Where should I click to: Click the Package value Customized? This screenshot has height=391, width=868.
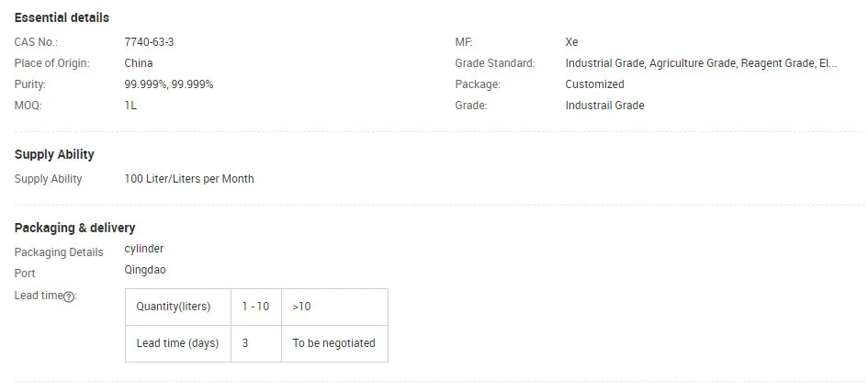click(x=594, y=84)
